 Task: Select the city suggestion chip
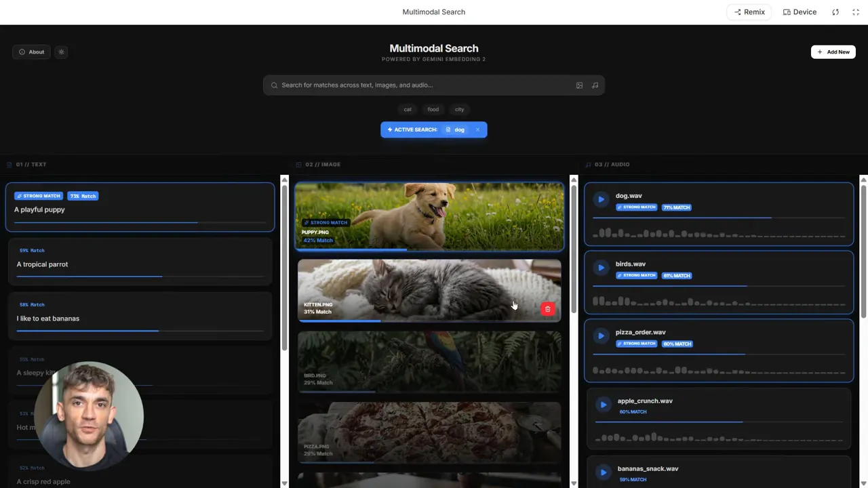click(x=459, y=109)
